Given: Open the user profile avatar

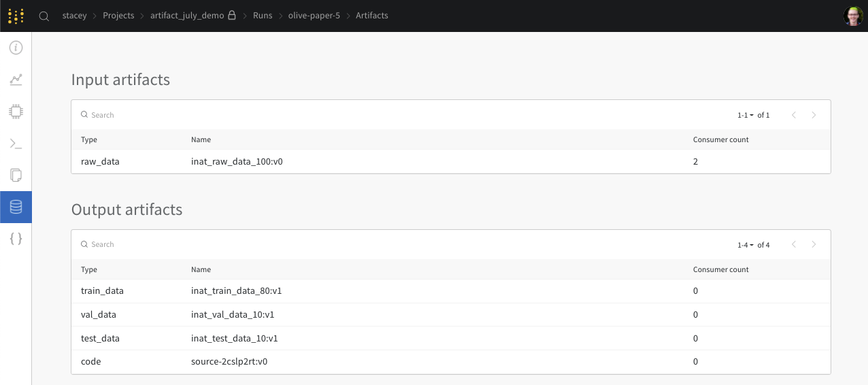Looking at the screenshot, I should (853, 16).
